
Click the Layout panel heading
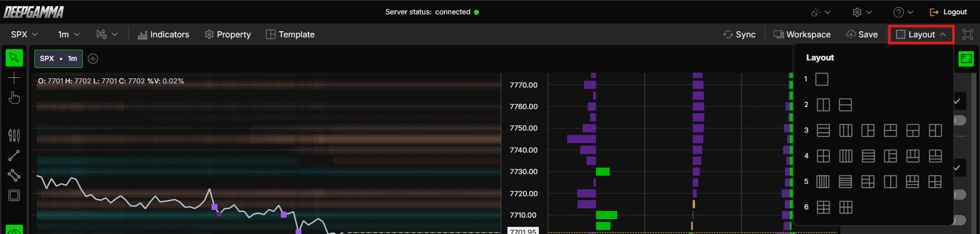pos(820,58)
